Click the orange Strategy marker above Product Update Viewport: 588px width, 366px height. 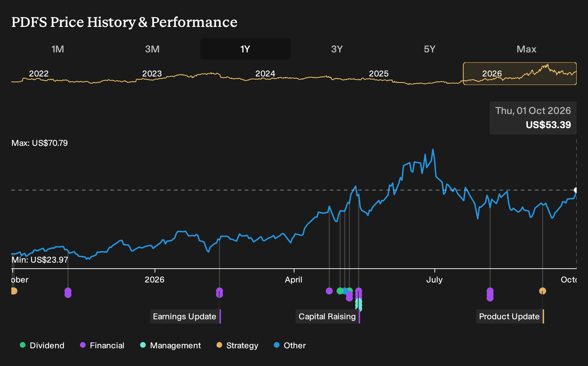pyautogui.click(x=542, y=291)
